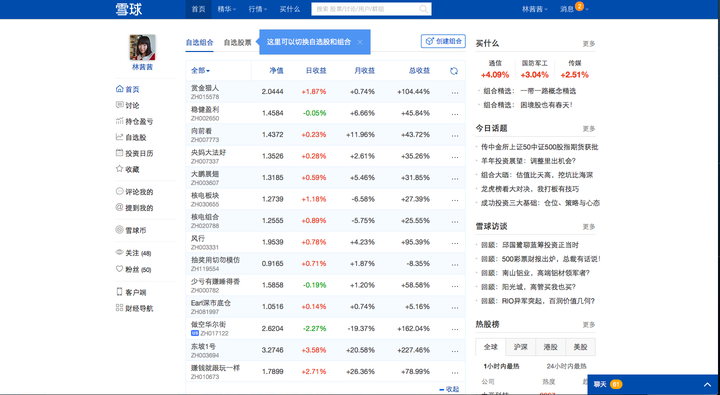Viewport: 720px width, 395px height.
Task: Open 投资日历 in left sidebar
Action: (135, 153)
